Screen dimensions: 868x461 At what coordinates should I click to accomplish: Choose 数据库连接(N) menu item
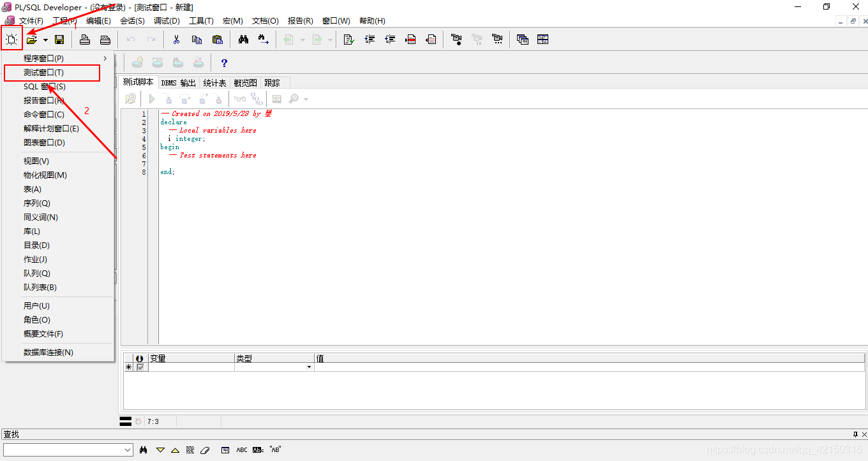pyautogui.click(x=59, y=353)
